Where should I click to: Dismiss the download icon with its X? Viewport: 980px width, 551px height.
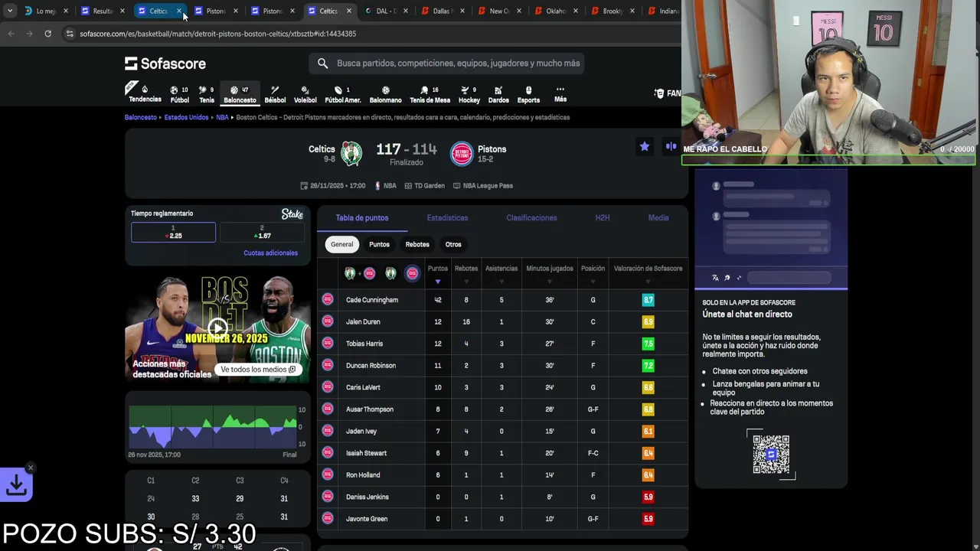click(x=31, y=468)
